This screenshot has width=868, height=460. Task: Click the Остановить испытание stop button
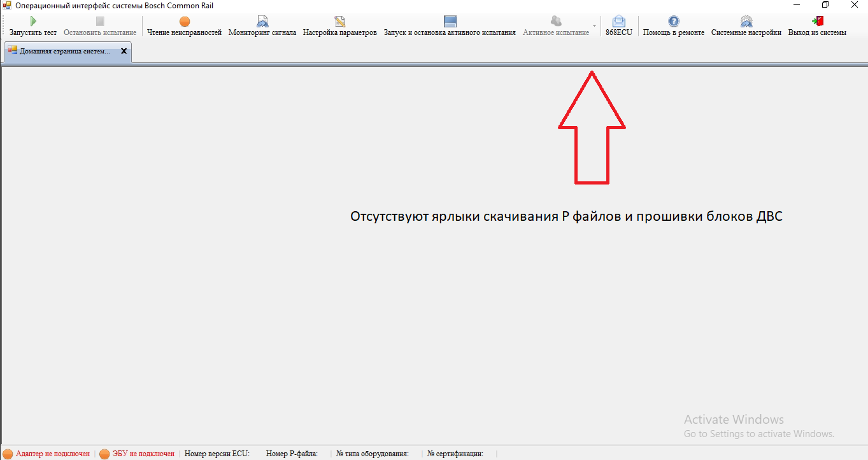(100, 26)
